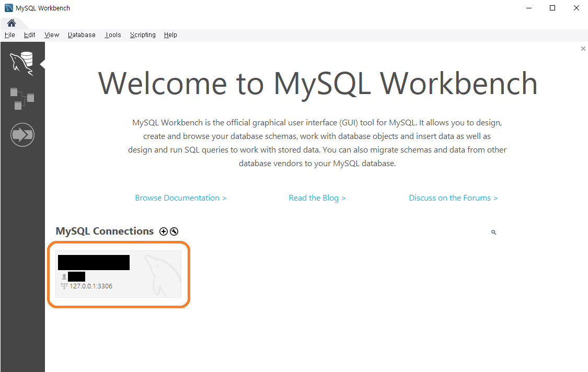Open the Help menu

(170, 35)
